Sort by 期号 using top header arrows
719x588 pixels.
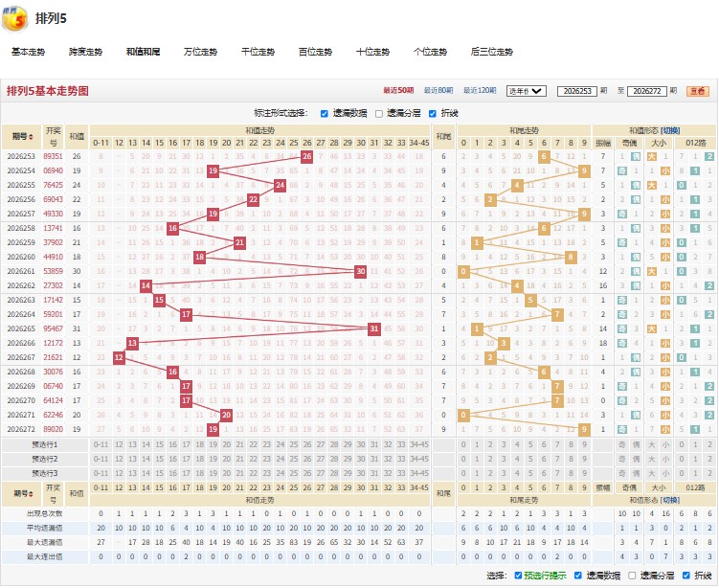31,136
